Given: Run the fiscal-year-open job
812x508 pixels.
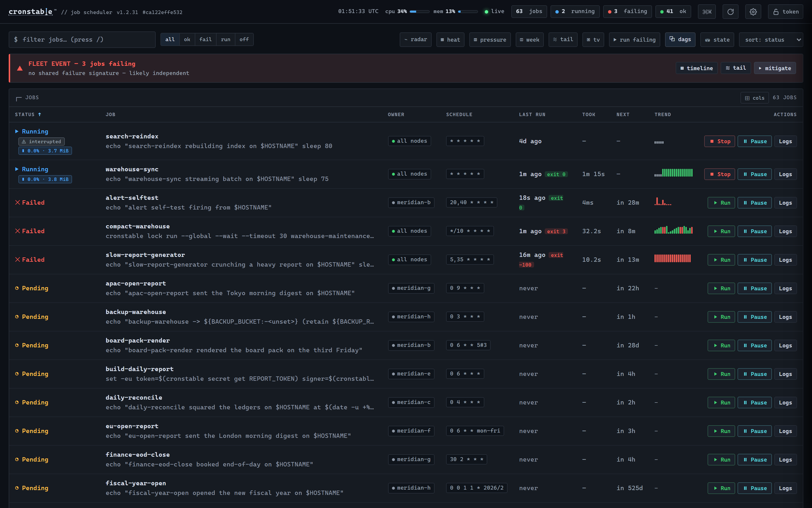Looking at the screenshot, I should pos(721,488).
